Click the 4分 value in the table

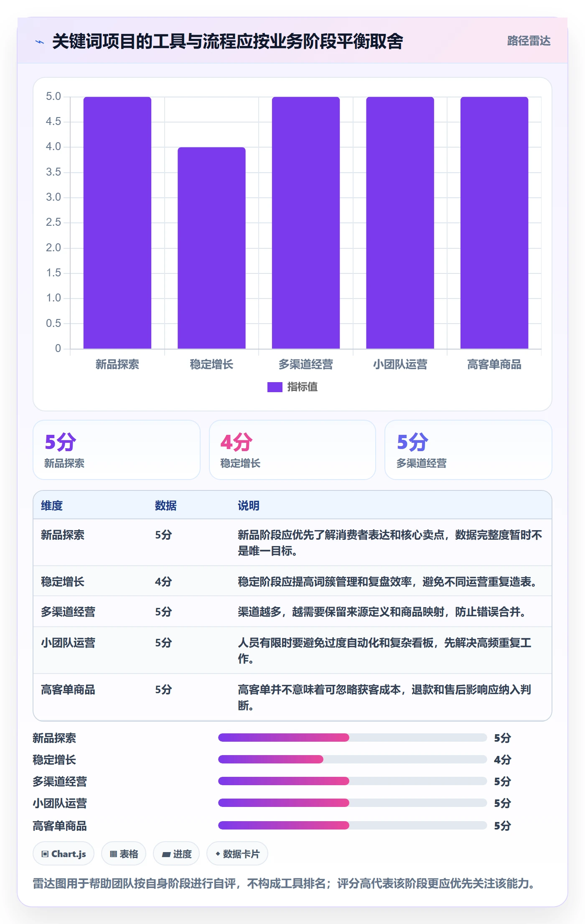pos(163,582)
